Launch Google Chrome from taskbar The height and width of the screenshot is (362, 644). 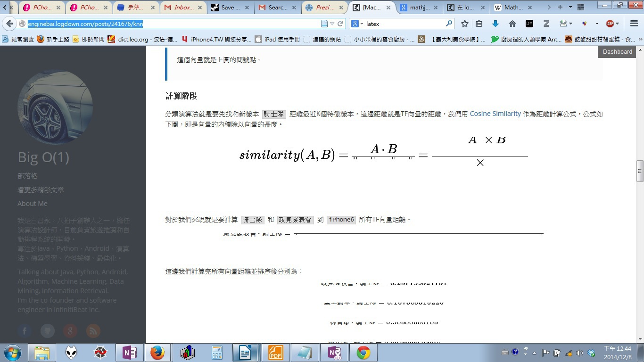[x=363, y=353]
